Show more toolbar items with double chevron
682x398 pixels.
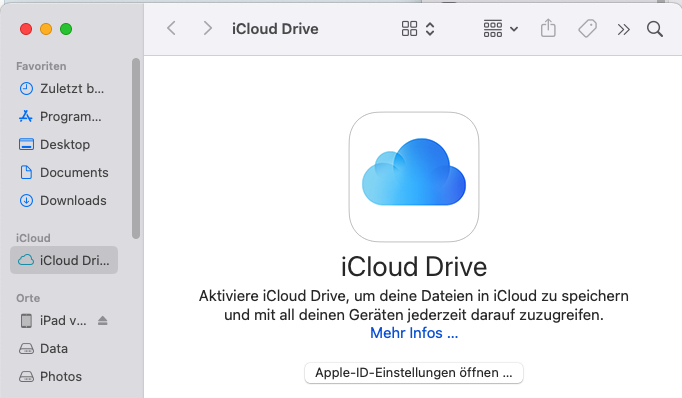tap(623, 29)
